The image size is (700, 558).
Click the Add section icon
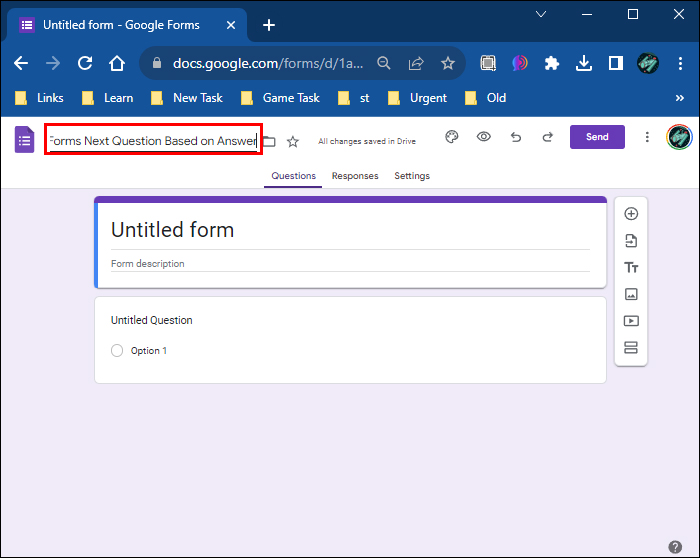coord(631,347)
